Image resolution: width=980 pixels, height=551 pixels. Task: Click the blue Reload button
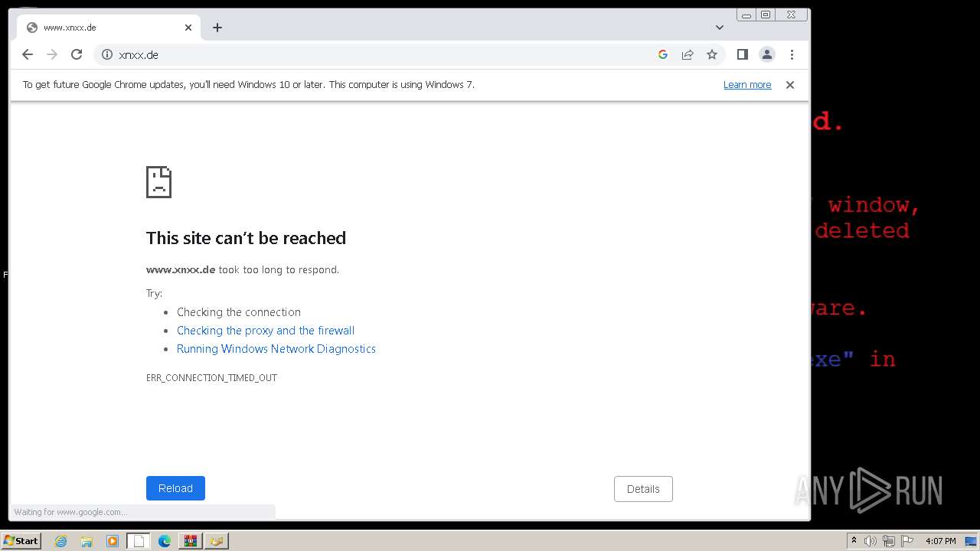175,488
